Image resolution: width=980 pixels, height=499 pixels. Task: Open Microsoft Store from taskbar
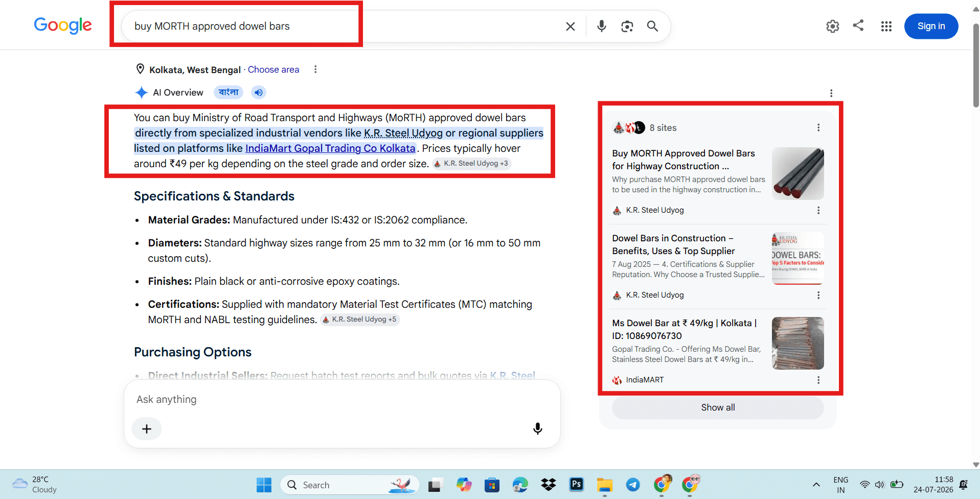pyautogui.click(x=492, y=485)
